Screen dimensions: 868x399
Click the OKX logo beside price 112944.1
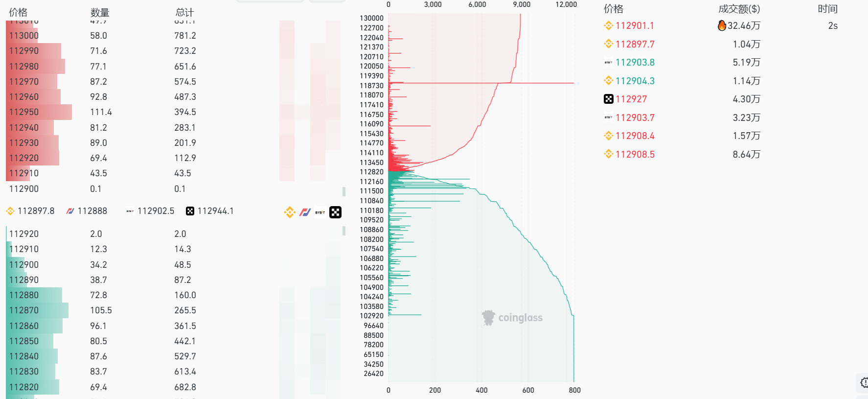190,211
